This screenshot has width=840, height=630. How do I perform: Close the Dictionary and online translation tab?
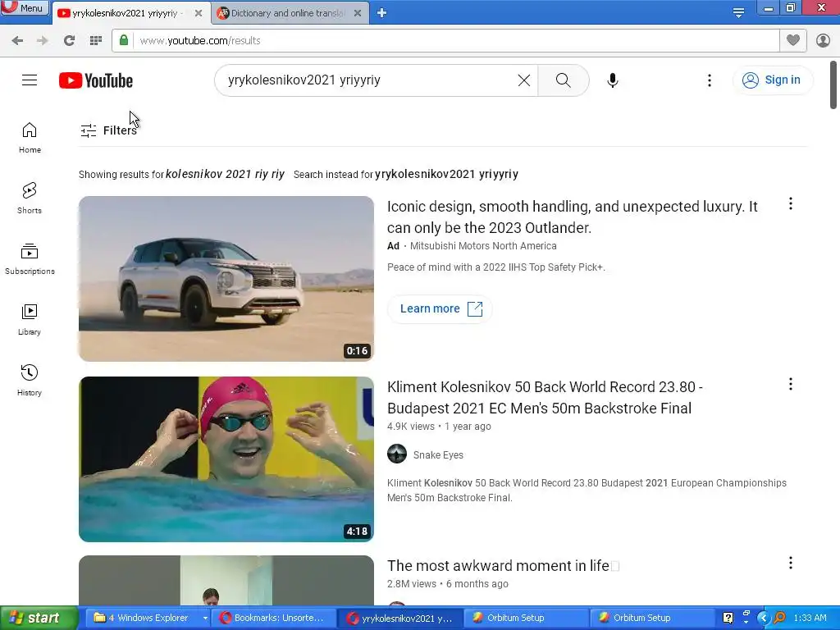[358, 13]
